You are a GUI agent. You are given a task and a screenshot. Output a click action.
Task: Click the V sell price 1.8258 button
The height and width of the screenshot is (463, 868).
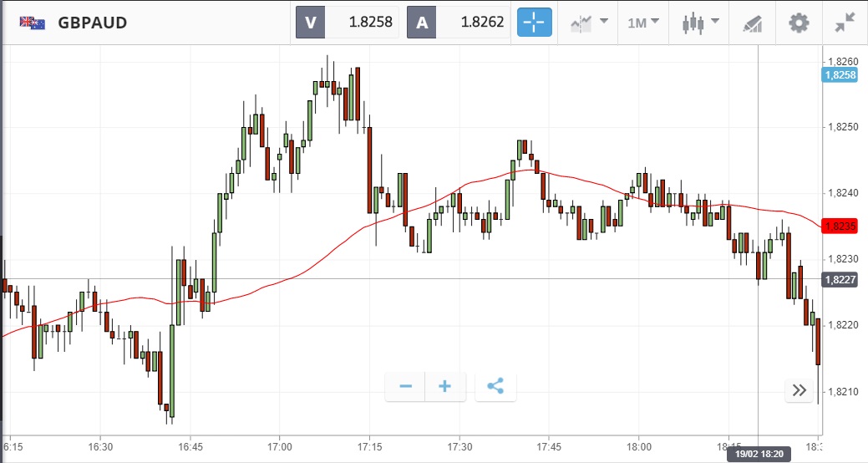(348, 22)
